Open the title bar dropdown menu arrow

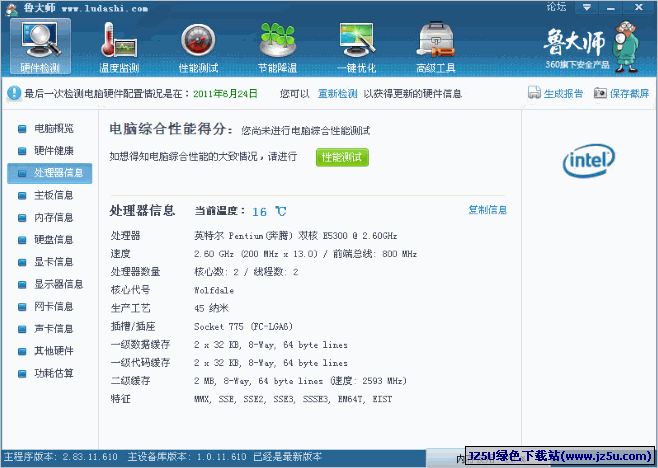[587, 8]
